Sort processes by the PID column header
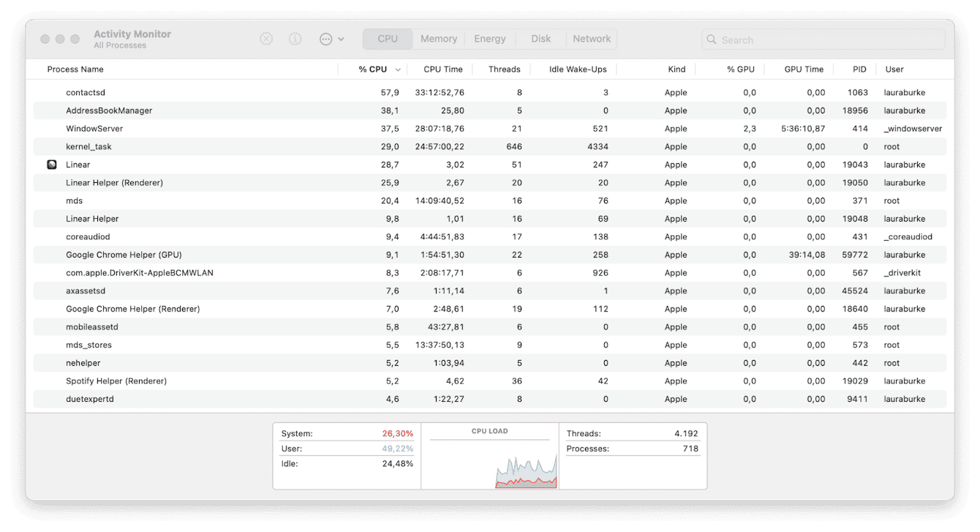Image resolution: width=980 pixels, height=532 pixels. [x=857, y=69]
